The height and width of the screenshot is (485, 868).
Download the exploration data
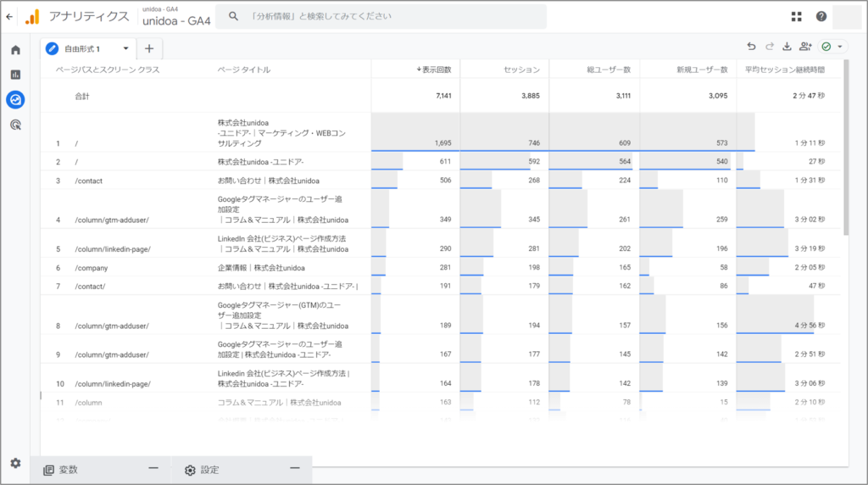(787, 47)
